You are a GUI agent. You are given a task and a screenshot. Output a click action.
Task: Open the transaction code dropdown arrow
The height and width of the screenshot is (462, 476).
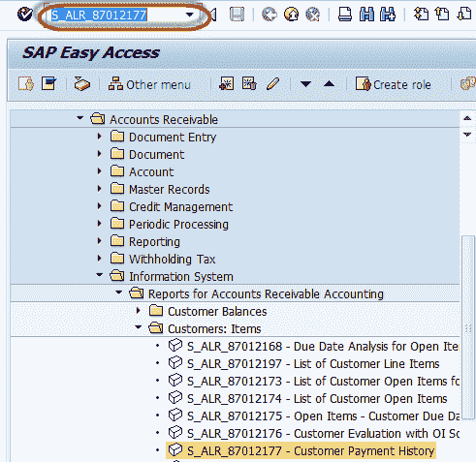(189, 15)
